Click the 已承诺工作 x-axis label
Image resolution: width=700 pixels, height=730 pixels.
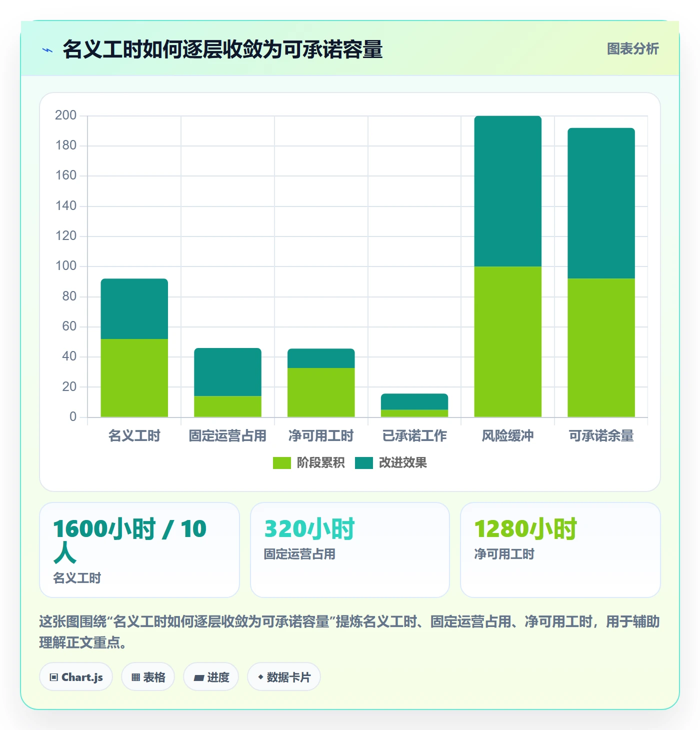click(414, 436)
